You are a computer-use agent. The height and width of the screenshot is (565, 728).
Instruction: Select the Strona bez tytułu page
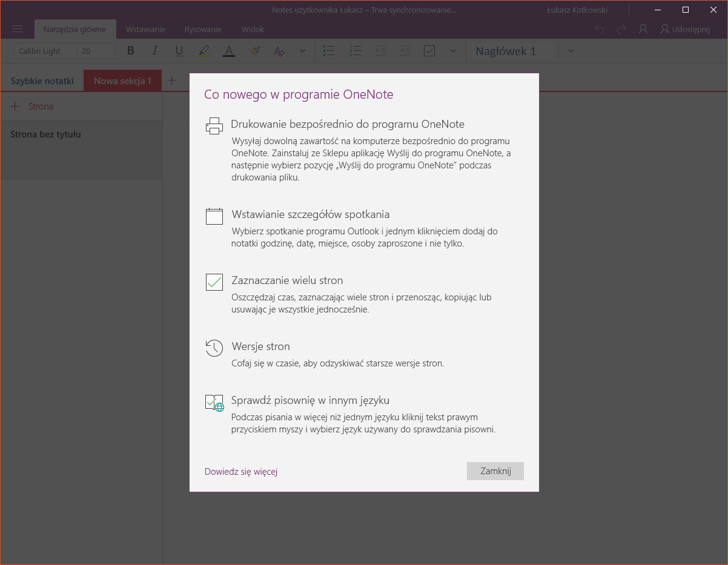coord(81,150)
